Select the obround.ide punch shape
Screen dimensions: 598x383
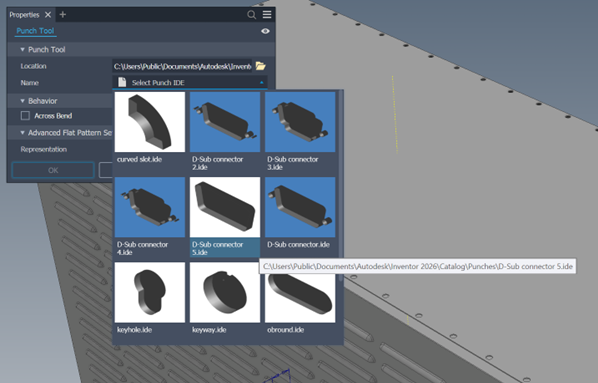click(300, 292)
